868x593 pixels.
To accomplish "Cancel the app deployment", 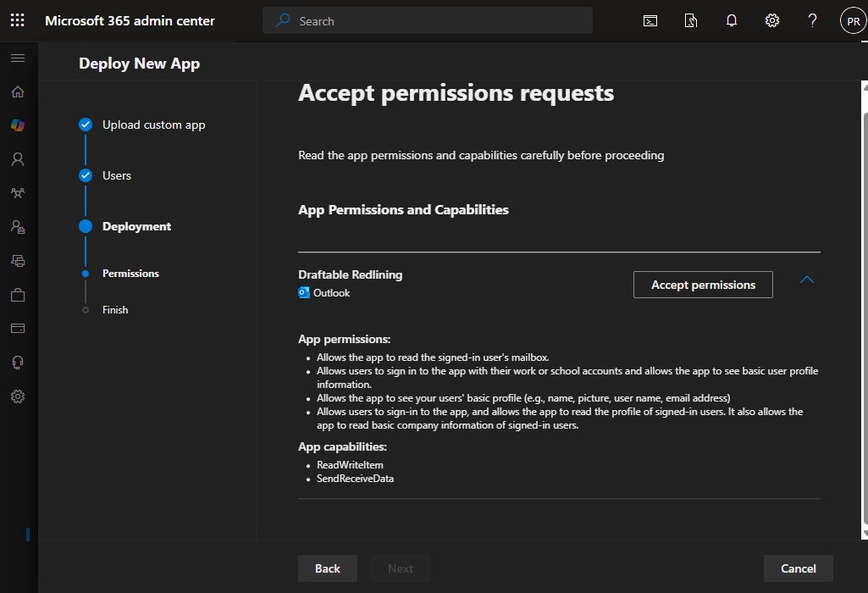I will tap(798, 568).
